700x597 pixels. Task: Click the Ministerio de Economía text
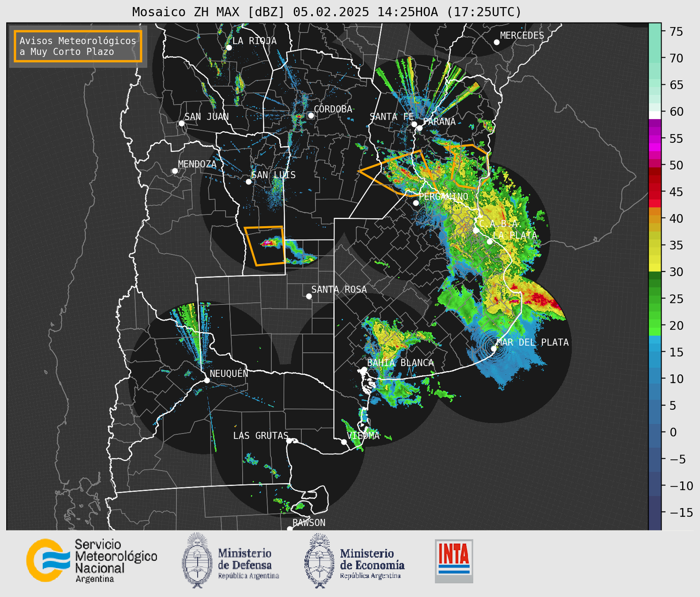[372, 563]
